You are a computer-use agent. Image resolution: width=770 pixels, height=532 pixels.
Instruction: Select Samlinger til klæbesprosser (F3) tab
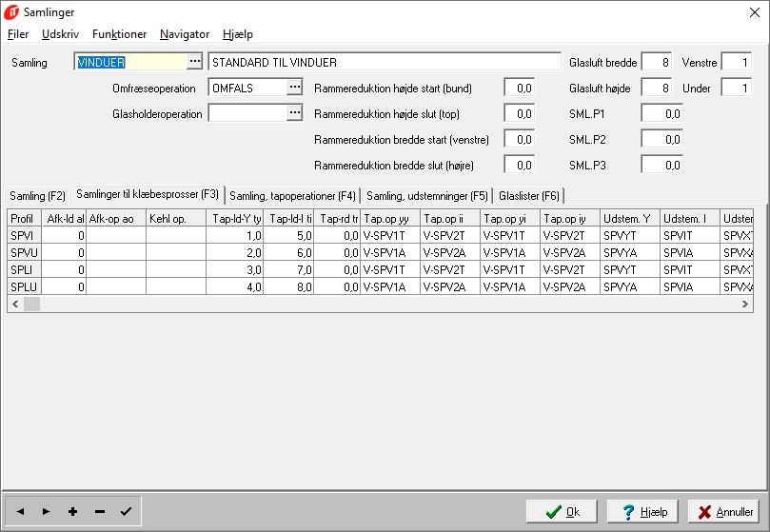148,194
